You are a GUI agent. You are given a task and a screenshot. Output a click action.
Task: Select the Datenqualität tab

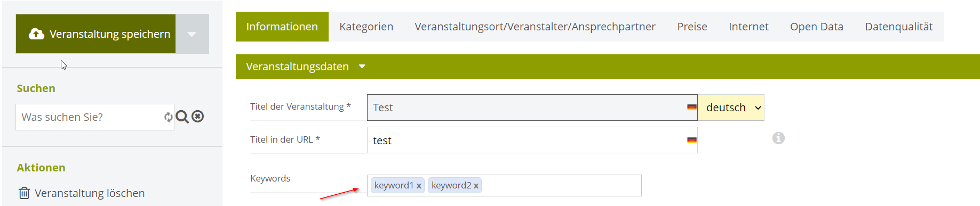[898, 27]
